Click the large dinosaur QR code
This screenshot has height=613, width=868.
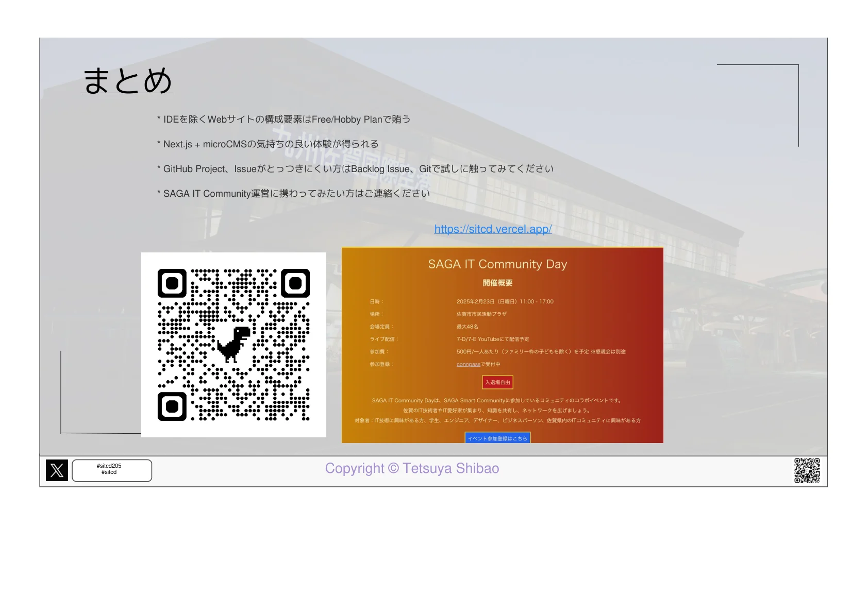point(233,345)
